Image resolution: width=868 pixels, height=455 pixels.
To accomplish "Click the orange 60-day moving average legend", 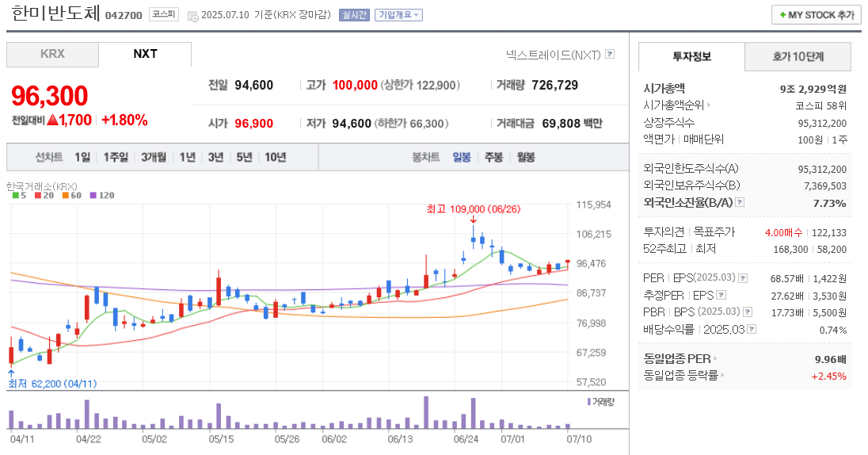I will pyautogui.click(x=72, y=196).
